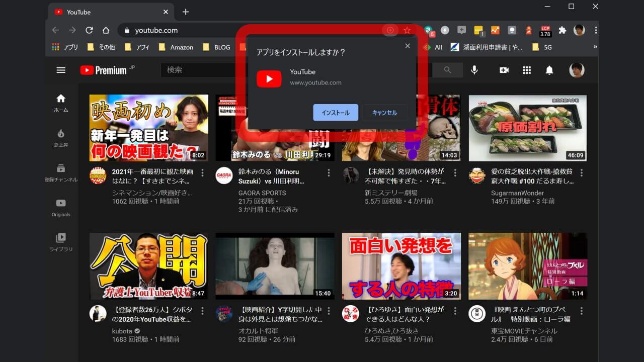Click the YouTube Premium logo
This screenshot has height=362, width=644.
[x=105, y=70]
